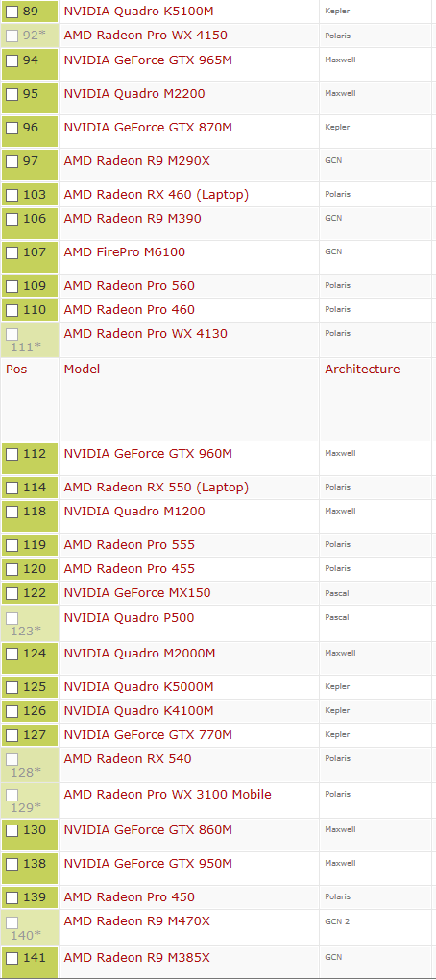Open AMD Radeon R9 M385X page

(x=137, y=958)
